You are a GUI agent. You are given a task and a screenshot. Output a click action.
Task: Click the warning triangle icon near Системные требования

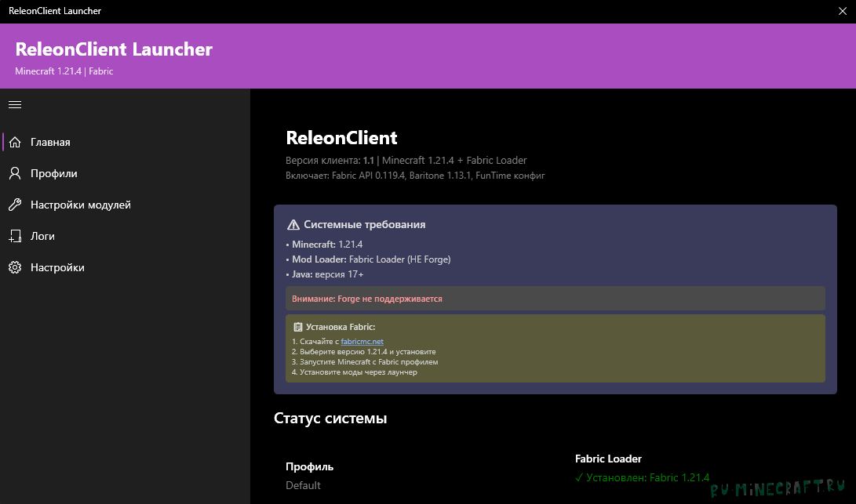[293, 224]
